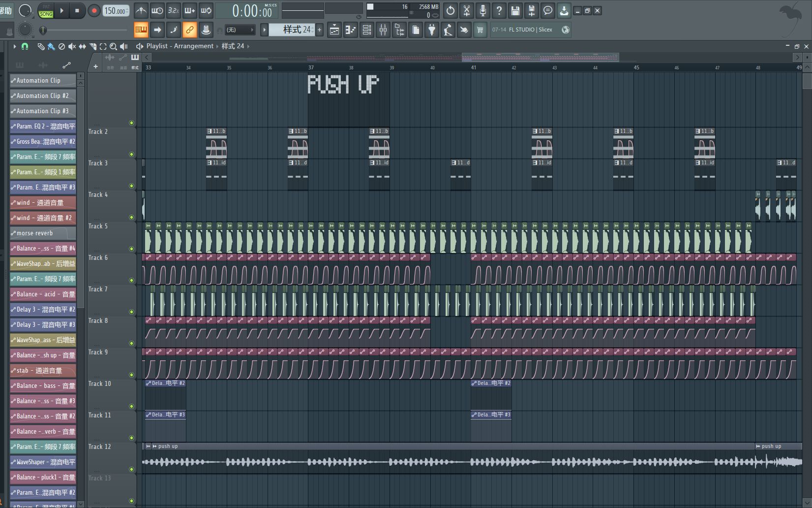Open the Piano roll from toolbar
Image resolution: width=812 pixels, height=508 pixels.
point(351,30)
